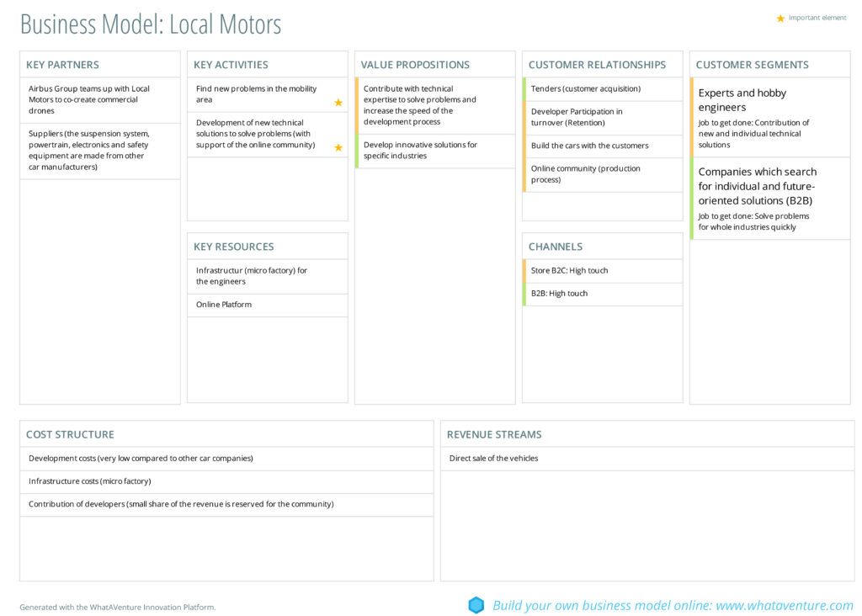Select the 'CUSTOMER RELATIONSHIPS' heading
This screenshot has height=616, width=862.
[x=597, y=65]
